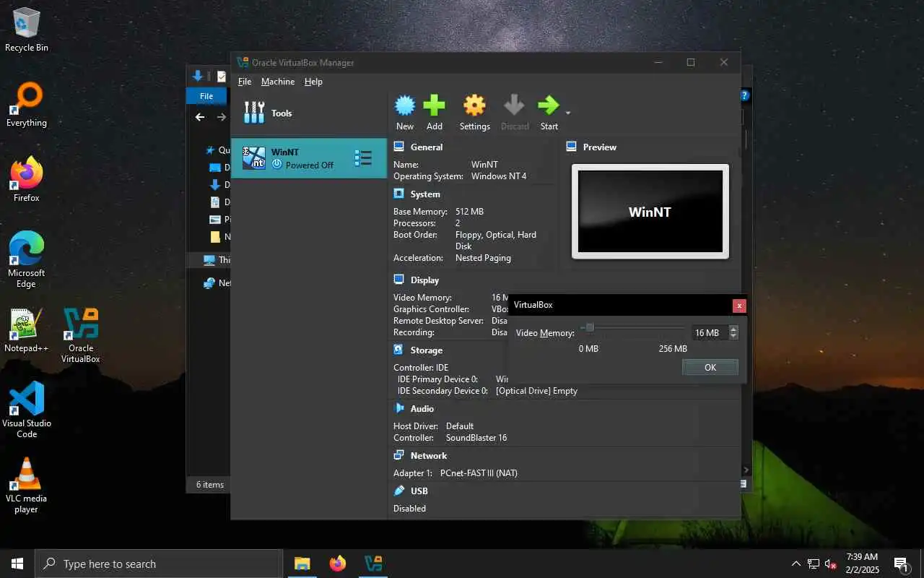Switch to File Explorer from taskbar
This screenshot has height=578, width=924.
(x=302, y=564)
